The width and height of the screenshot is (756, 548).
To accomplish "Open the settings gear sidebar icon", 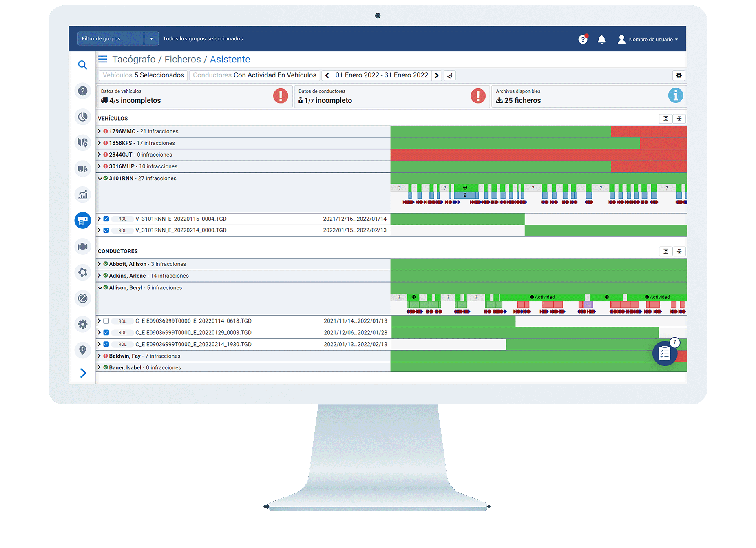I will [82, 324].
